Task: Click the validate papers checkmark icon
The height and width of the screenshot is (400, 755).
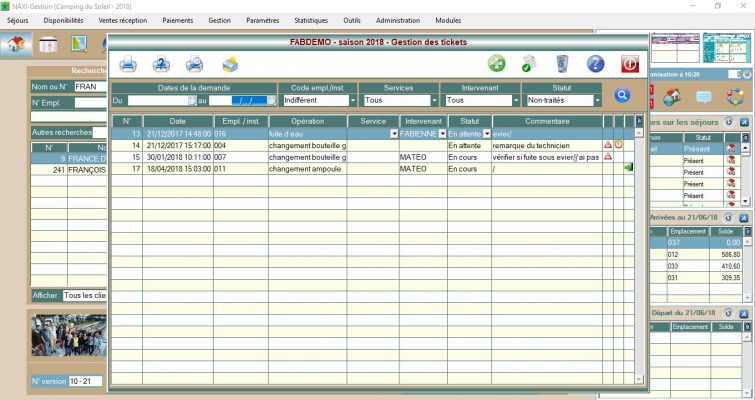Action: point(529,64)
